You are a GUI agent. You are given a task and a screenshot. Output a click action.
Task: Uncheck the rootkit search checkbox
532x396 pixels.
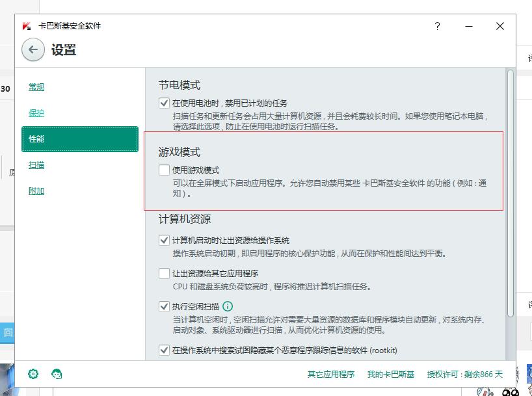(x=164, y=350)
